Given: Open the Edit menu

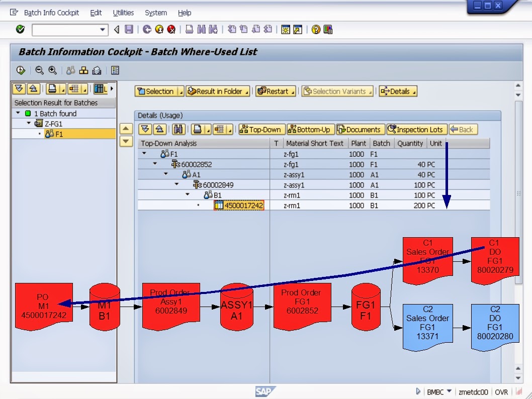Looking at the screenshot, I should tap(96, 13).
